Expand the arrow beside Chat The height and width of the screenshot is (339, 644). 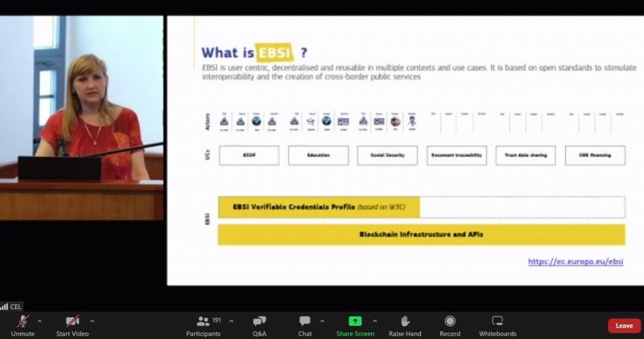[323, 320]
